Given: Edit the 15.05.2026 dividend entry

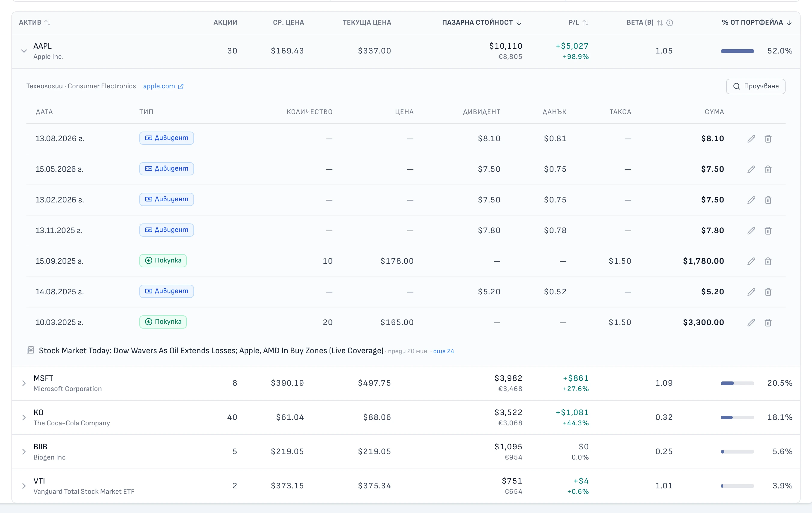Looking at the screenshot, I should click(x=751, y=169).
